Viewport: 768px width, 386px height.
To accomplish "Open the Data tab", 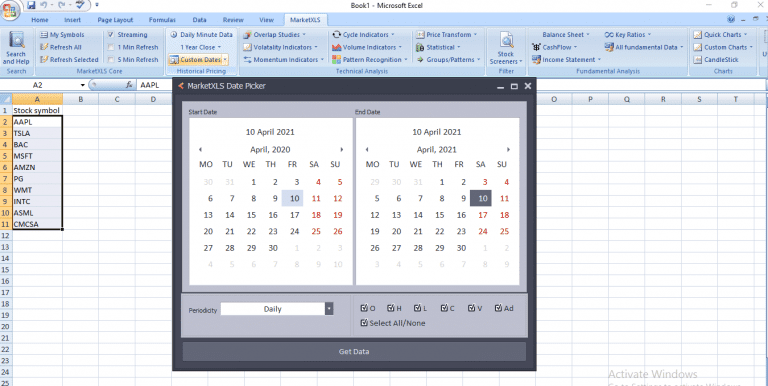I will (199, 20).
